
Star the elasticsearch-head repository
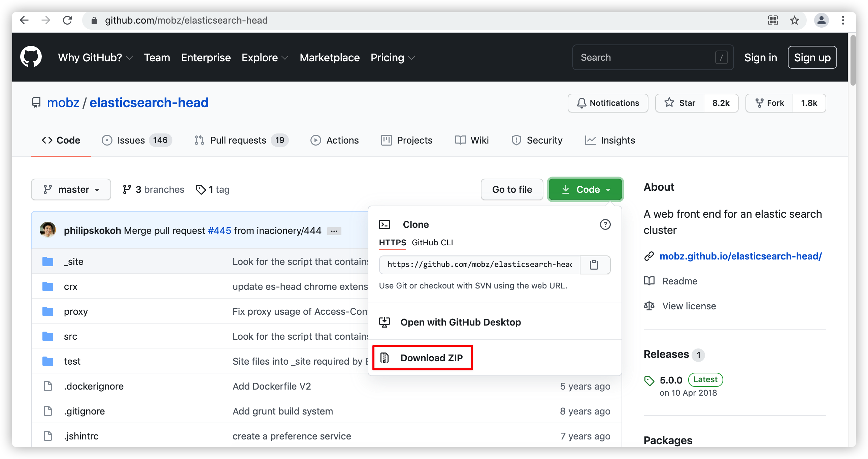(x=680, y=103)
